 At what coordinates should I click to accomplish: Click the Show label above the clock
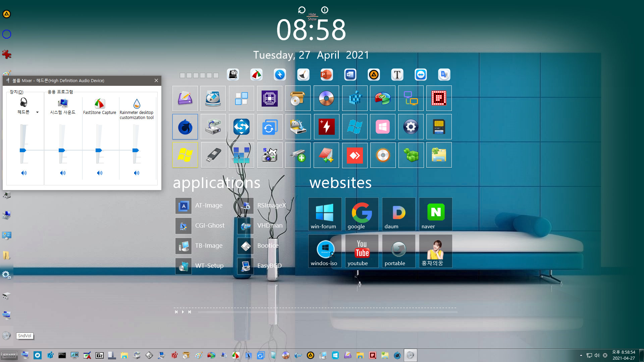coord(312,19)
